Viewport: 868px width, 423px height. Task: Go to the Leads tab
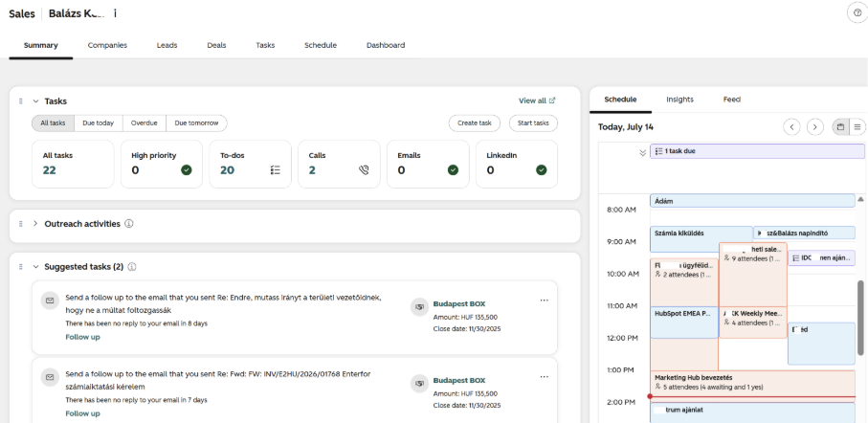[167, 45]
